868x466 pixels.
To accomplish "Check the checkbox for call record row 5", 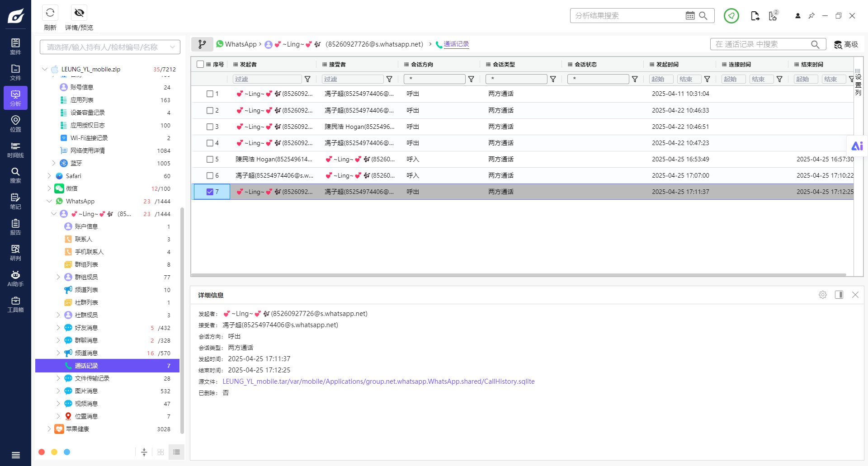I will click(x=210, y=159).
